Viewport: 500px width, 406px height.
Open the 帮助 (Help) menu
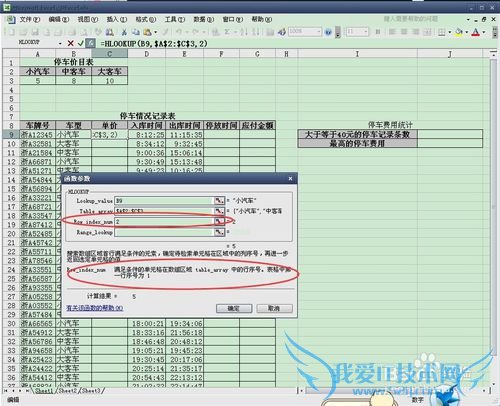coord(262,19)
